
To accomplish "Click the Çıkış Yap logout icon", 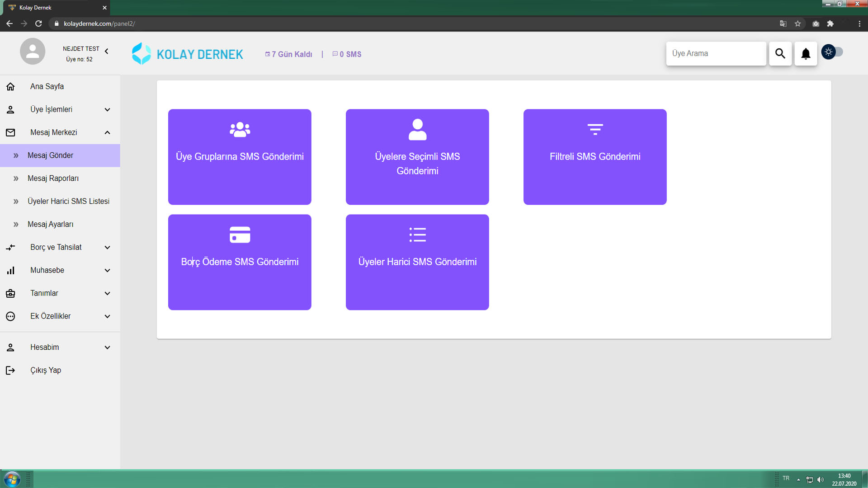I will click(x=10, y=371).
